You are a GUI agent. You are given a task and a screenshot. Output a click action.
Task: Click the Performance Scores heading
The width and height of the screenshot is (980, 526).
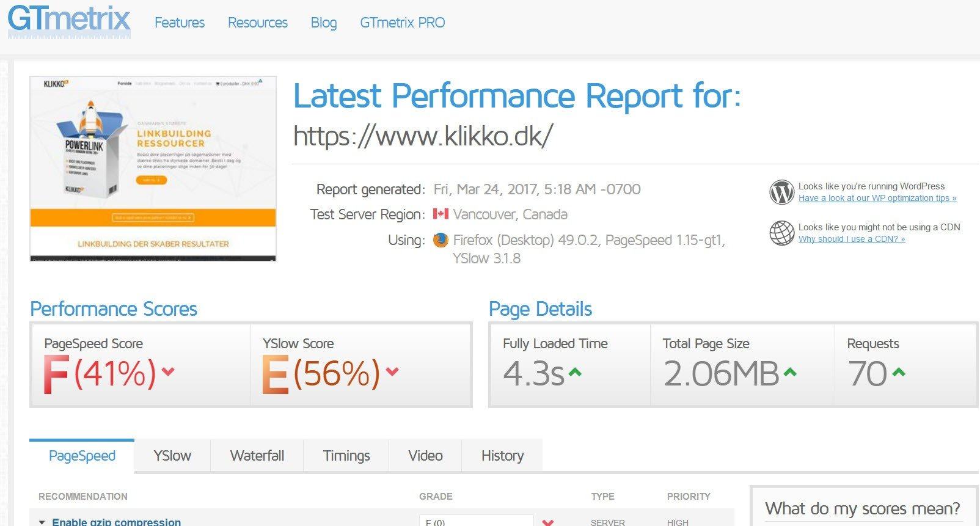114,309
